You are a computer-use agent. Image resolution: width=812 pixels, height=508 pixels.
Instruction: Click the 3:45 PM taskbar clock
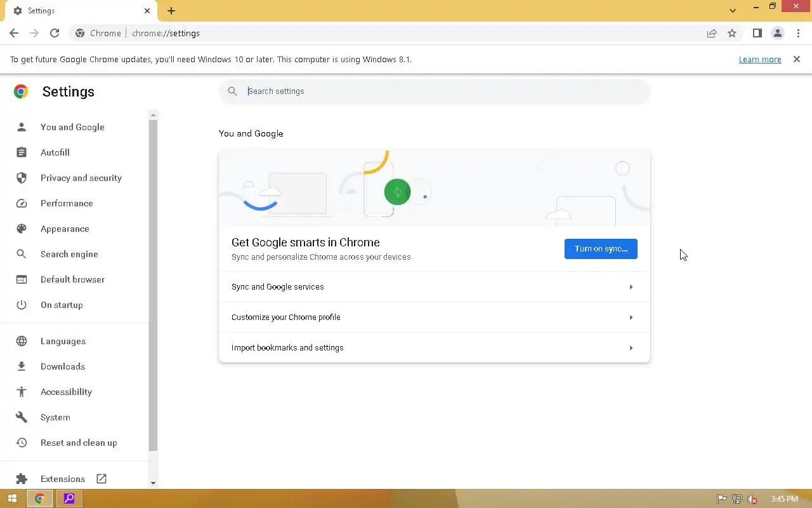click(785, 499)
